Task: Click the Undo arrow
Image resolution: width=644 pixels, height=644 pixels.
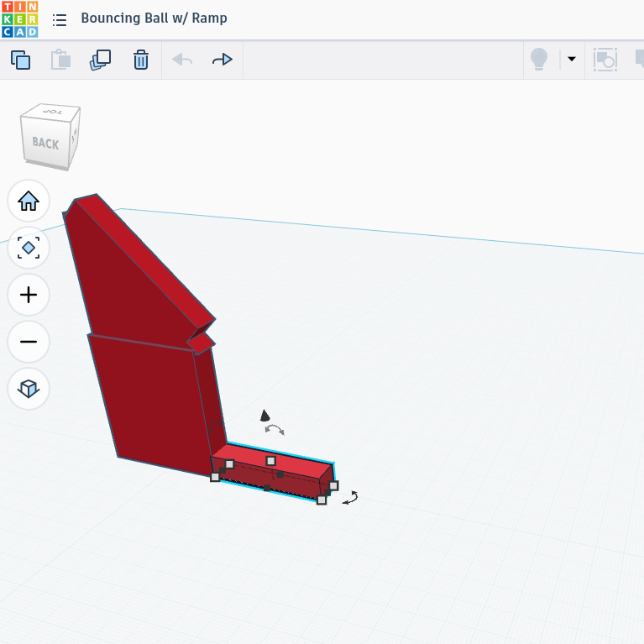Action: [182, 60]
